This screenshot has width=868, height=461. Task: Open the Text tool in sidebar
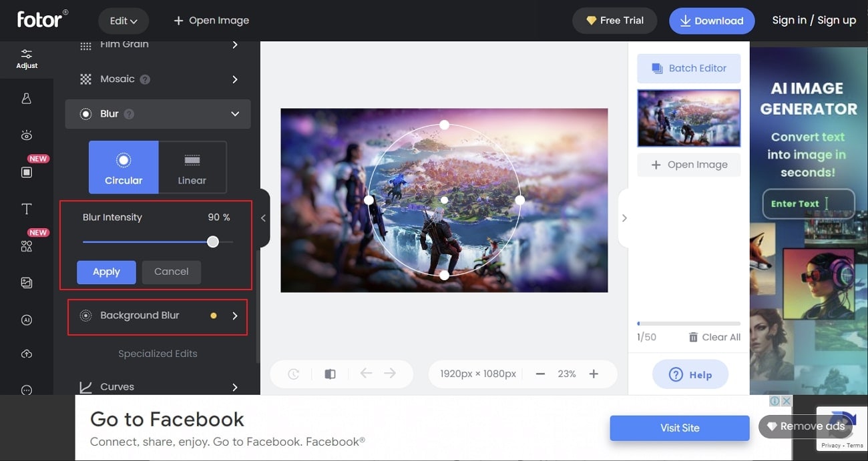click(x=27, y=209)
